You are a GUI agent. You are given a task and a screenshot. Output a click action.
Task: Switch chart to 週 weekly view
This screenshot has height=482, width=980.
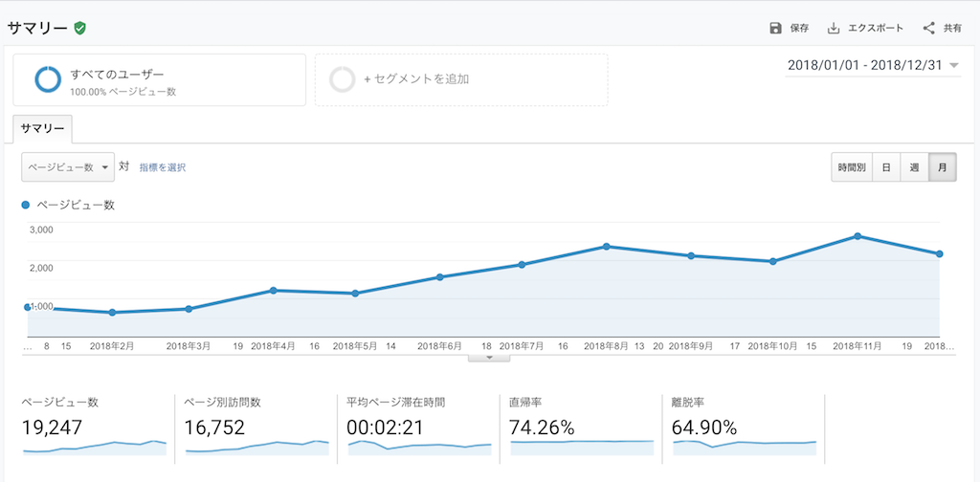pyautogui.click(x=914, y=167)
